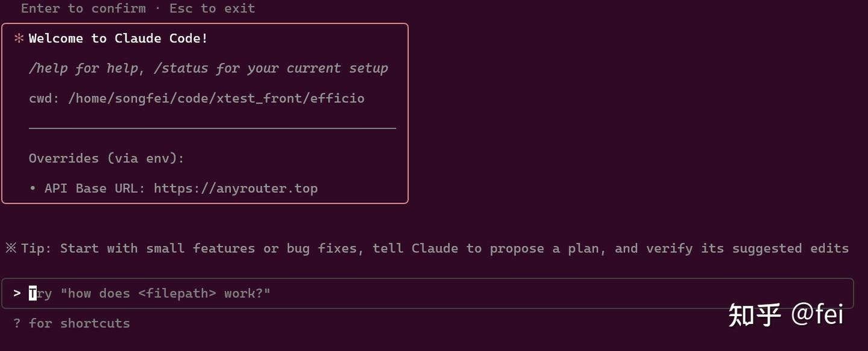The width and height of the screenshot is (868, 351).
Task: Click the 知乎 watermark logo
Action: click(755, 314)
